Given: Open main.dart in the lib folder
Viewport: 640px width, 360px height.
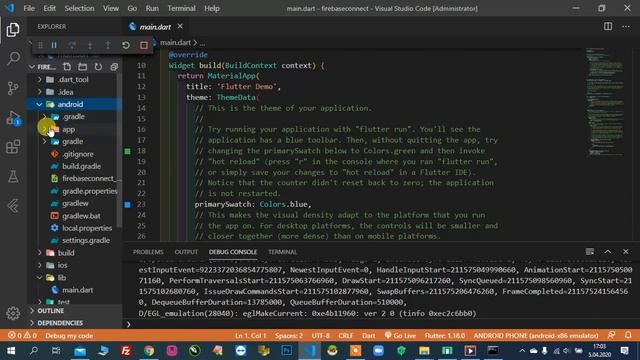Looking at the screenshot, I should 77,290.
